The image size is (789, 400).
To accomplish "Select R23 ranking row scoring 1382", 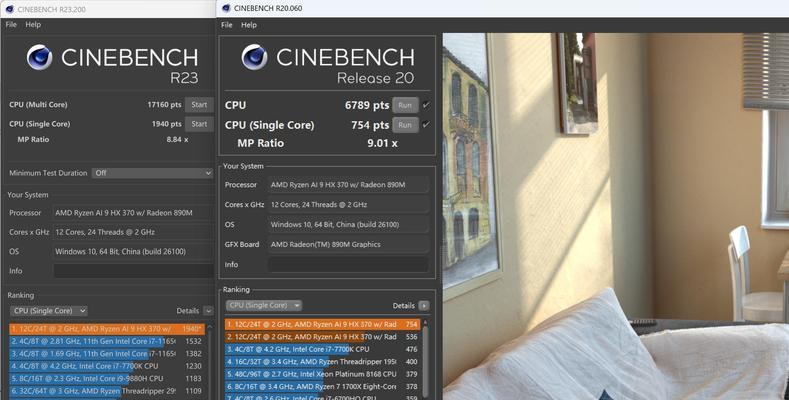I will click(x=107, y=354).
